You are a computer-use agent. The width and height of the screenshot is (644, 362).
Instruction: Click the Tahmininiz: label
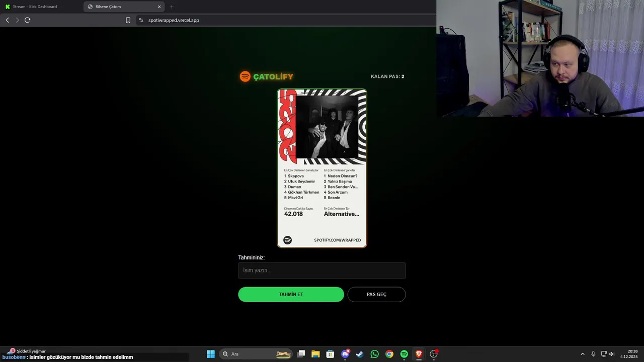coord(252,257)
